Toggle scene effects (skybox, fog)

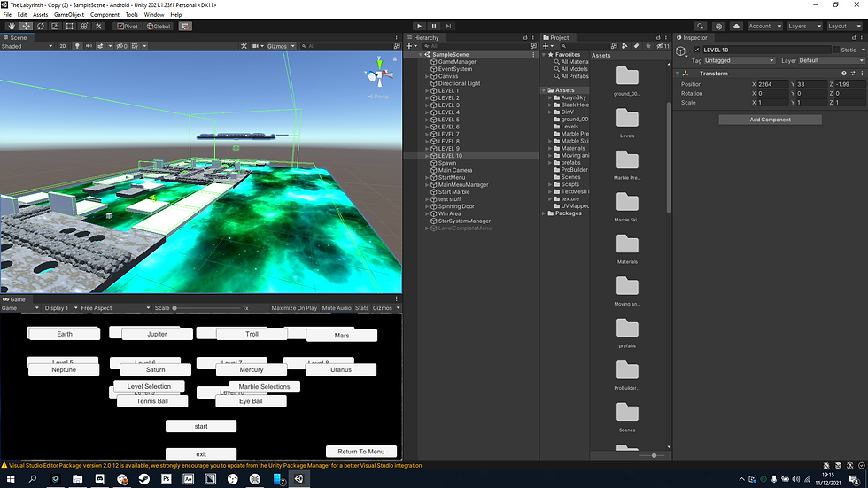pos(100,46)
